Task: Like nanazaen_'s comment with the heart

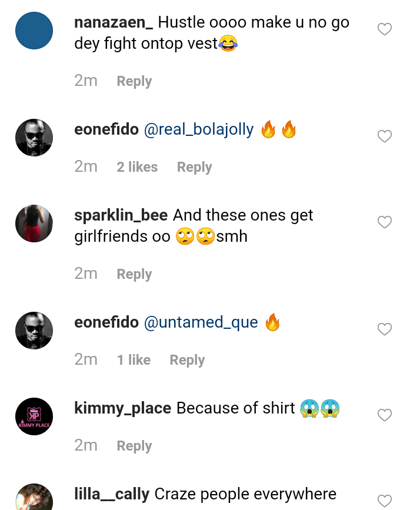Action: (384, 29)
